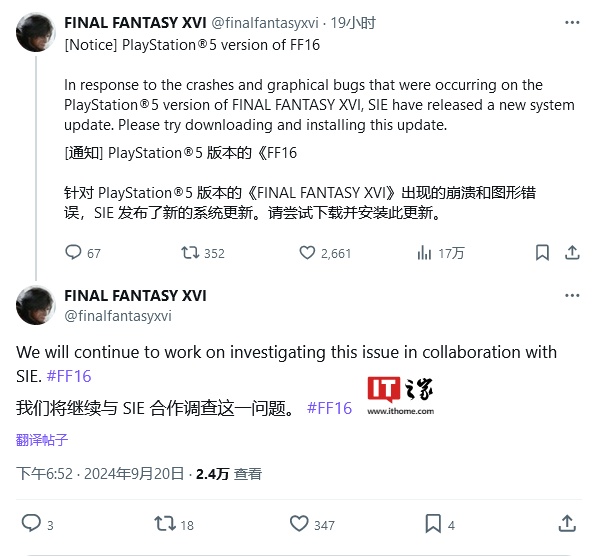Image resolution: width=598 pixels, height=556 pixels.
Task: Open the #FF16 hashtag after Chinese translation
Action: point(330,408)
